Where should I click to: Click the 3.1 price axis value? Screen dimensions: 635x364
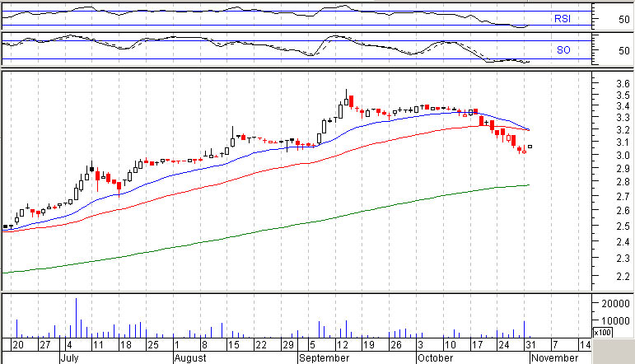coord(623,142)
